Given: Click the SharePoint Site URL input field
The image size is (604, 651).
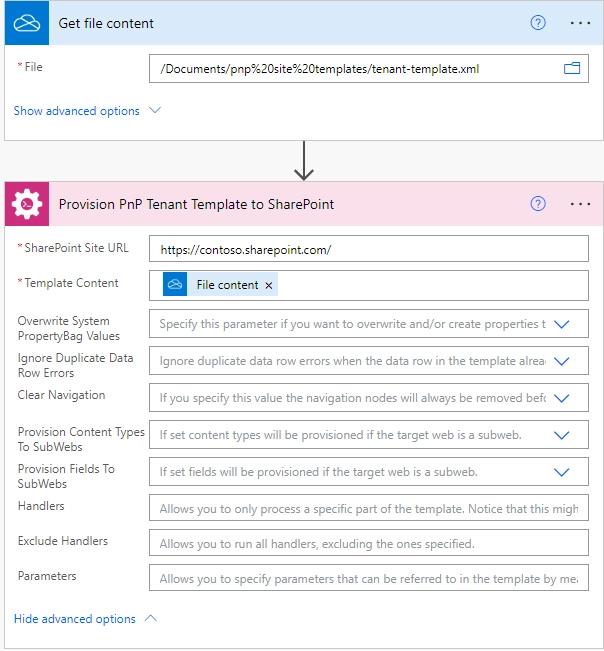Looking at the screenshot, I should [x=369, y=249].
